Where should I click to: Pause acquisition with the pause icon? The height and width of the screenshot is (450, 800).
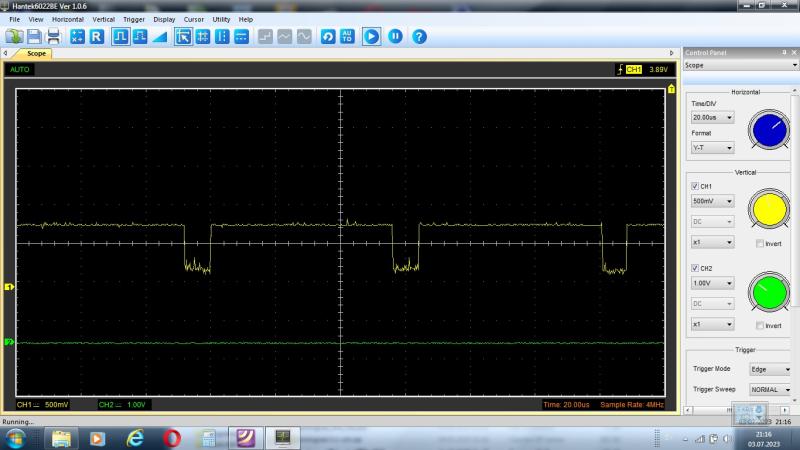[395, 36]
